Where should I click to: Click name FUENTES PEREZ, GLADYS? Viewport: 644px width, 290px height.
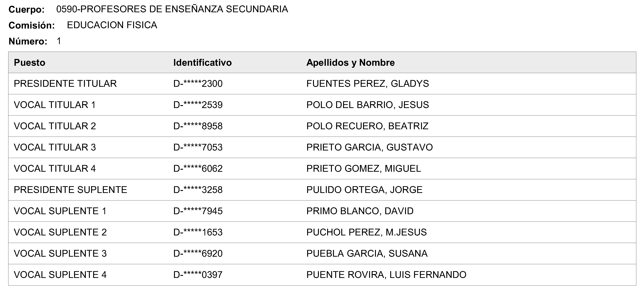coord(367,84)
